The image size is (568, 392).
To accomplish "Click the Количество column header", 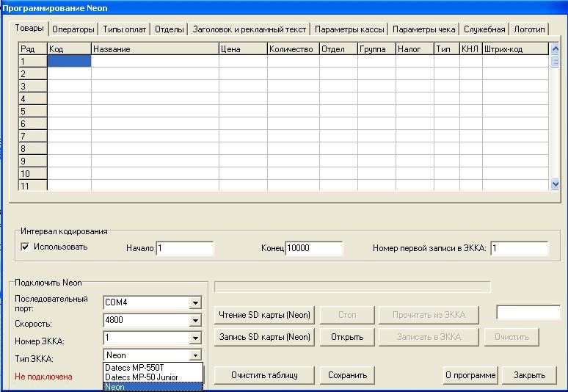I will click(294, 49).
